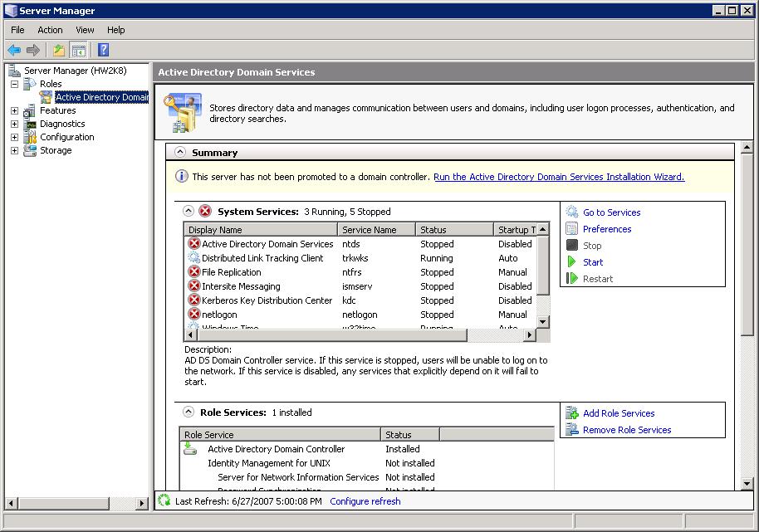759x532 pixels.
Task: Click the Go to Services gear icon
Action: coord(572,212)
